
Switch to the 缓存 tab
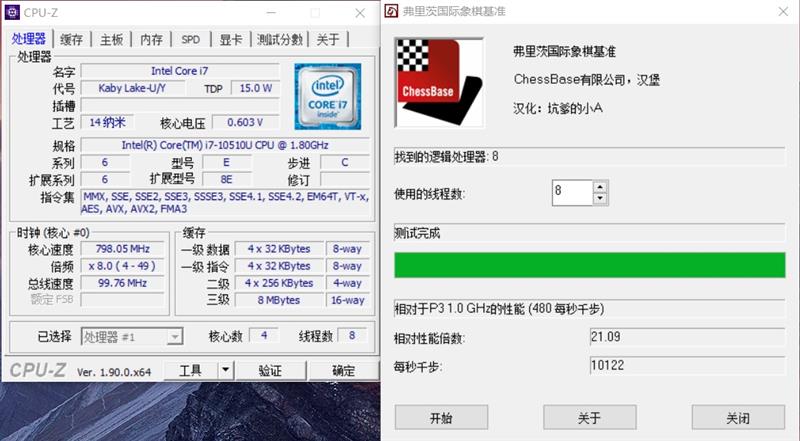[x=71, y=39]
